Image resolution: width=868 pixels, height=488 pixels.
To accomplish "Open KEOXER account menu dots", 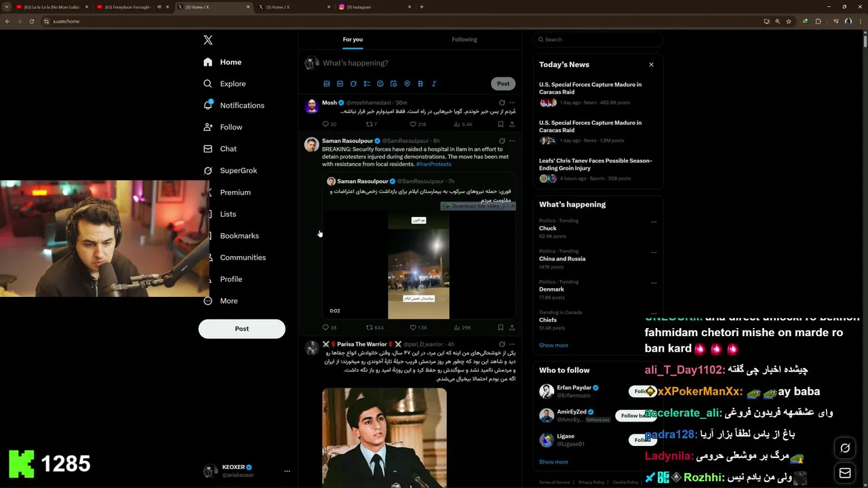I will pos(287,471).
